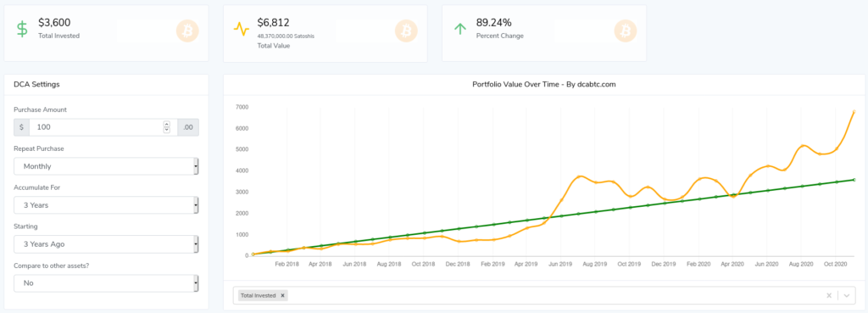868x313 pixels.
Task: Click the .00 suffix beside purchase amount
Action: point(188,127)
